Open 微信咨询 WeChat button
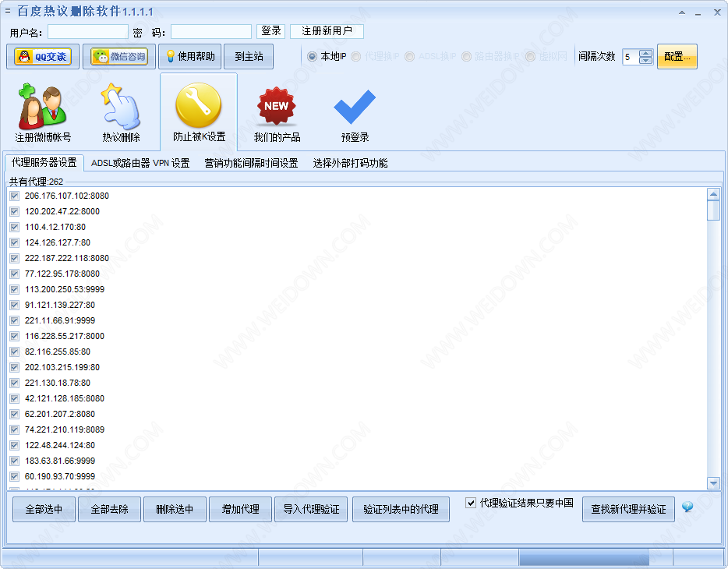The width and height of the screenshot is (728, 569). [x=118, y=57]
